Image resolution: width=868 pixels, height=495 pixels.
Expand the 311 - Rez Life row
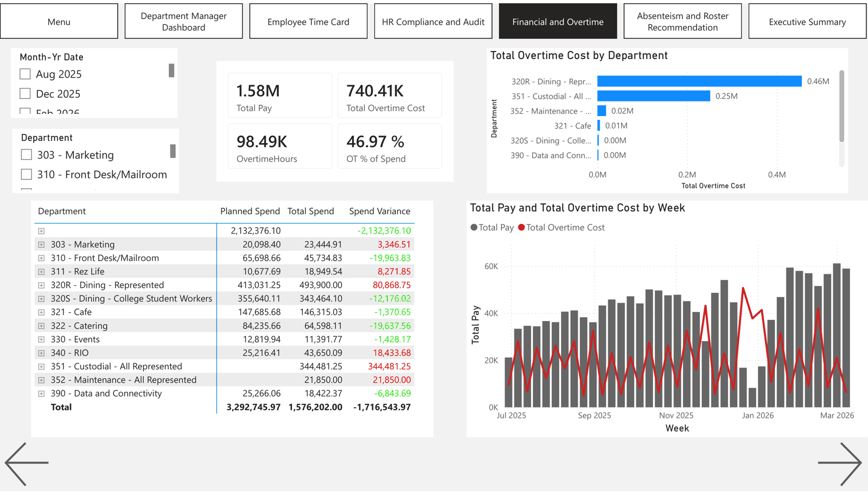pos(41,272)
